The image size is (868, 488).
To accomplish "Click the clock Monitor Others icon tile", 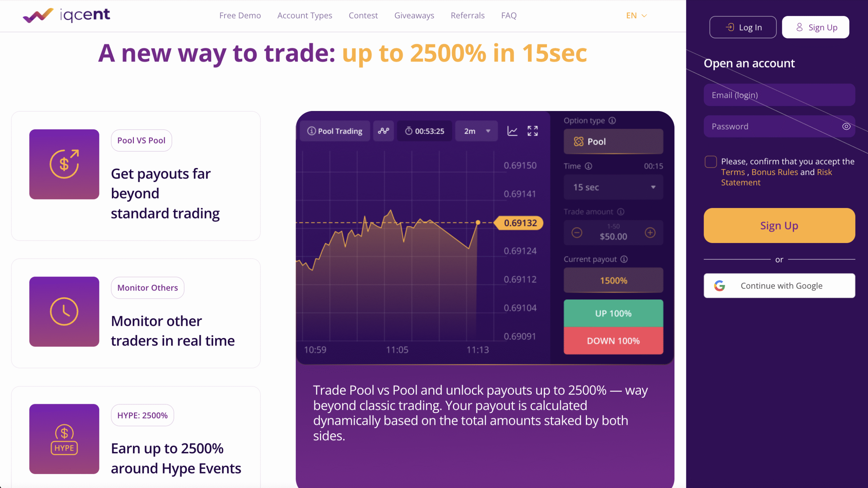I will pos(64,312).
